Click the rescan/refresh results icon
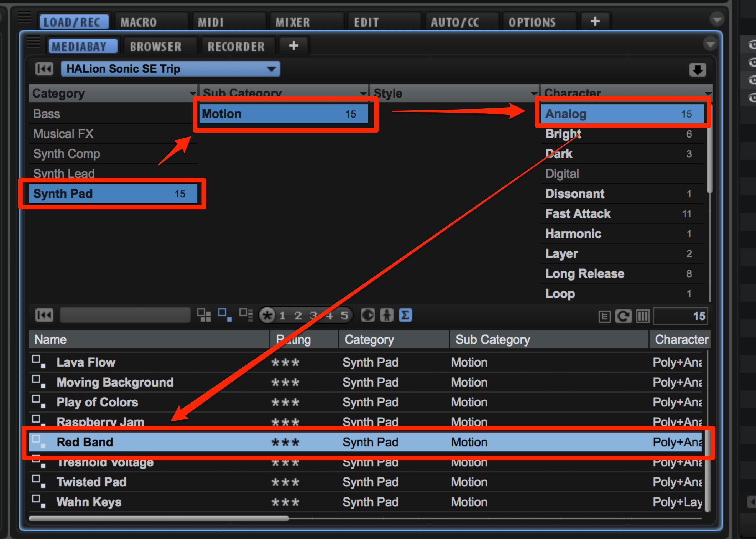The height and width of the screenshot is (539, 756). 623,316
